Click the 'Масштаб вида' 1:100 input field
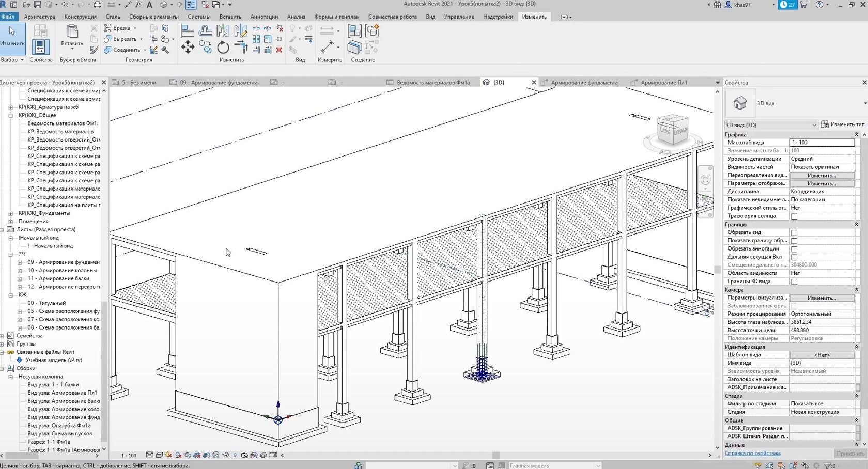This screenshot has width=868, height=469. tap(822, 143)
